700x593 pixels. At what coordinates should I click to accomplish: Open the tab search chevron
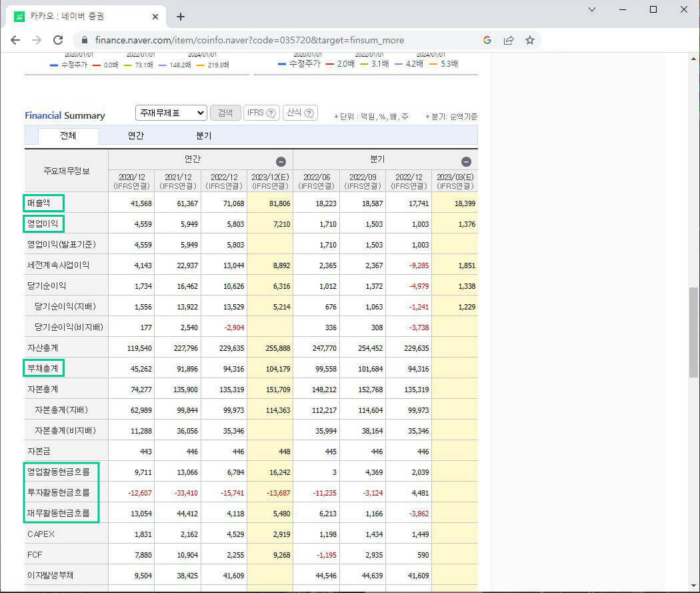click(592, 9)
